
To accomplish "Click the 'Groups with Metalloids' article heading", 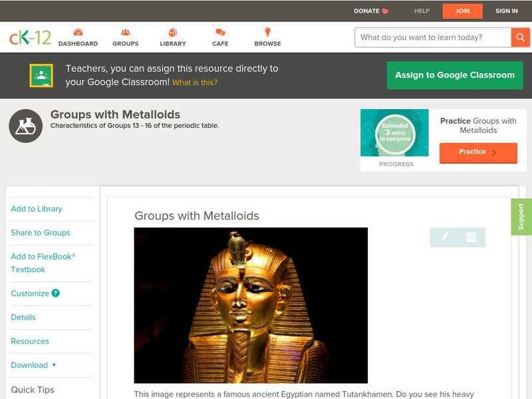I will (197, 215).
